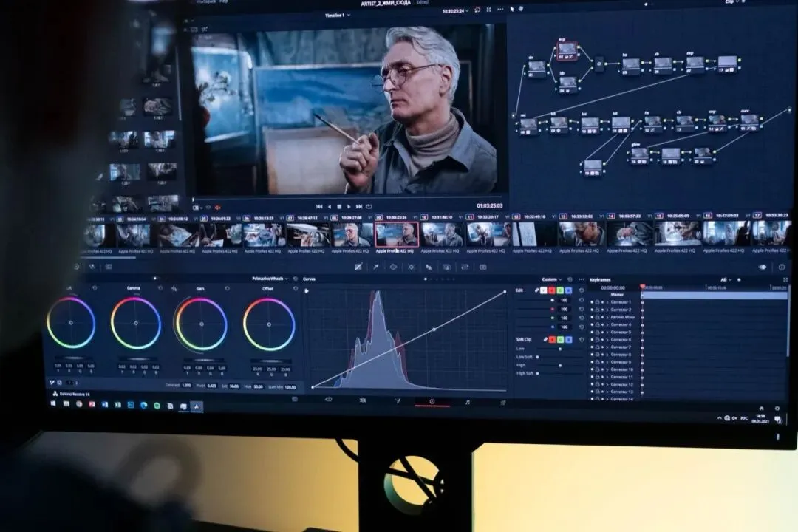Open the Windows Start button
The image size is (798, 532).
53,403
